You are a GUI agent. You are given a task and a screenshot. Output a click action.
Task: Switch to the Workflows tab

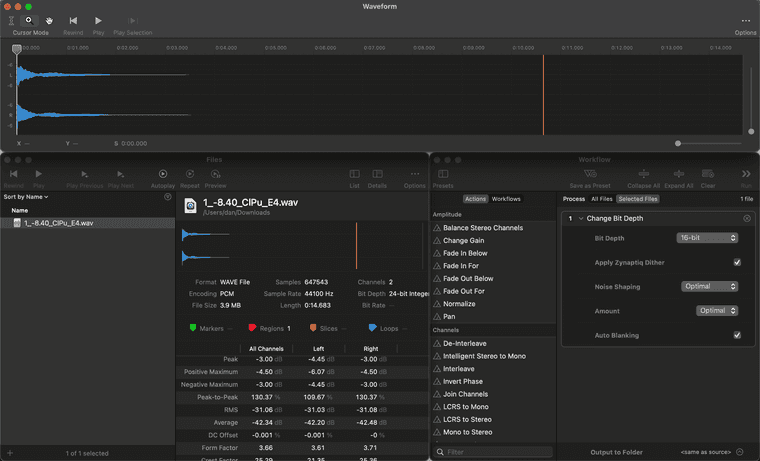point(506,199)
